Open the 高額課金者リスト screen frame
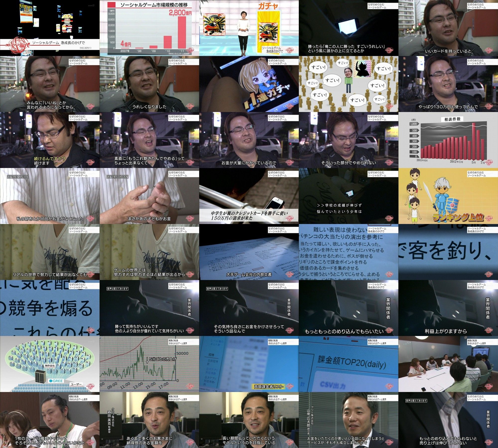The width and height of the screenshot is (498, 448). point(249,364)
